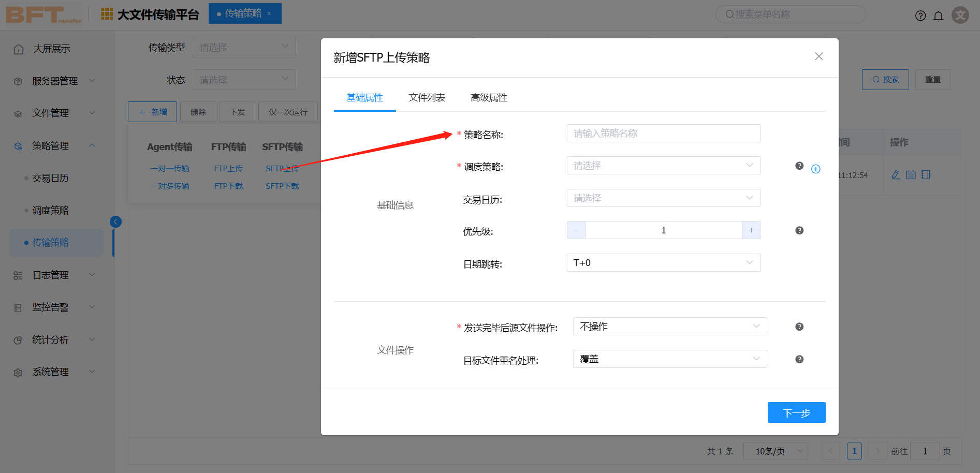The height and width of the screenshot is (473, 980).
Task: Switch to the 文件列表 tab
Action: (427, 98)
